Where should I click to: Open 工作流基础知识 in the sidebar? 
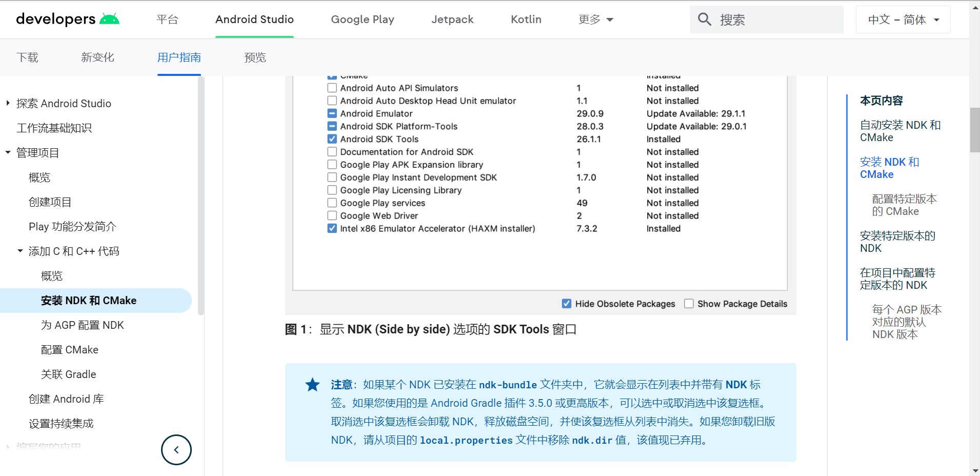[x=54, y=128]
